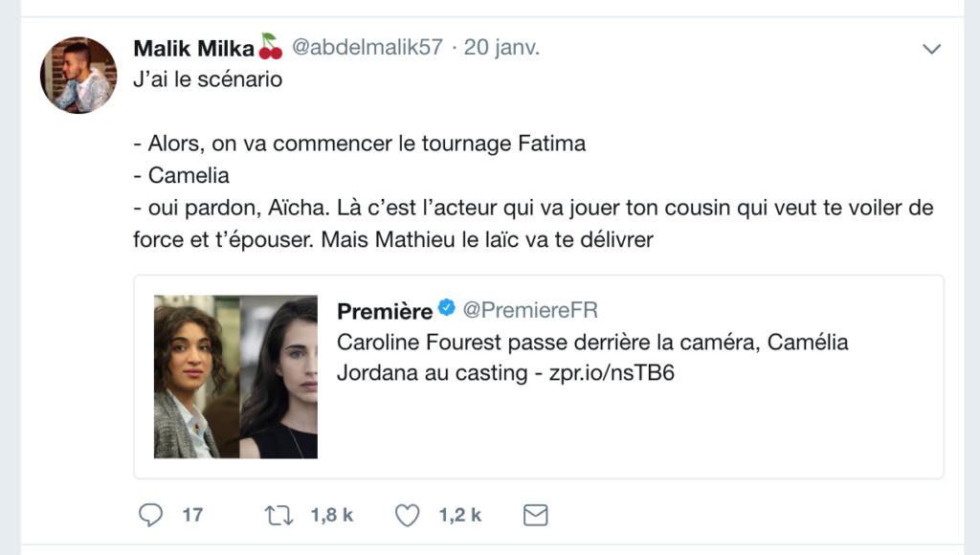Click the Première account name
This screenshot has height=555, width=980.
click(385, 311)
